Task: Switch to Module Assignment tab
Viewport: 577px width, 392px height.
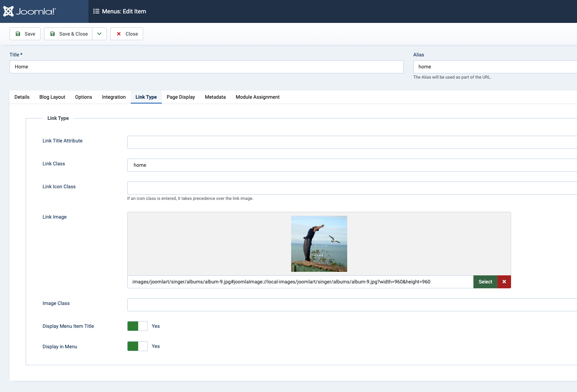Action: [x=258, y=97]
